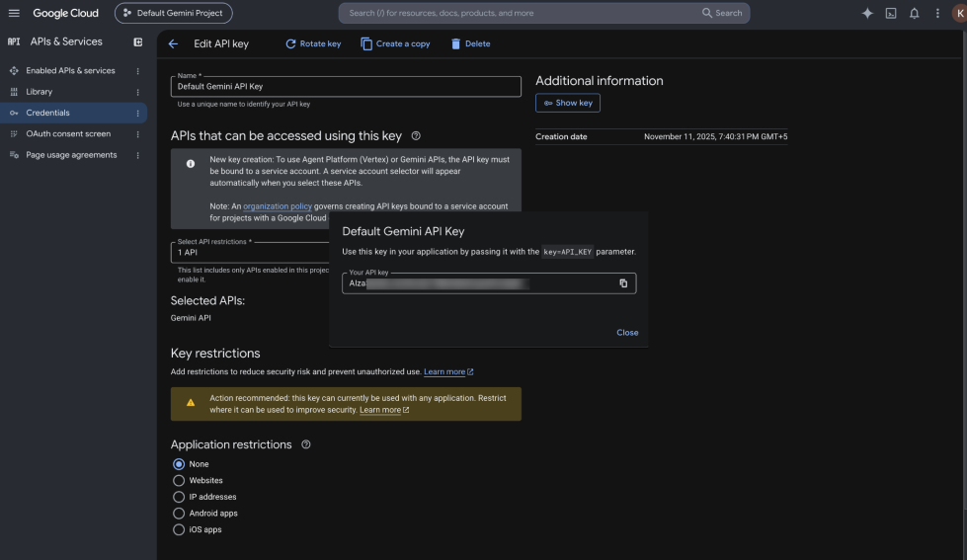Open the main navigation hamburger menu
Viewport: 967px width, 560px height.
(x=14, y=13)
